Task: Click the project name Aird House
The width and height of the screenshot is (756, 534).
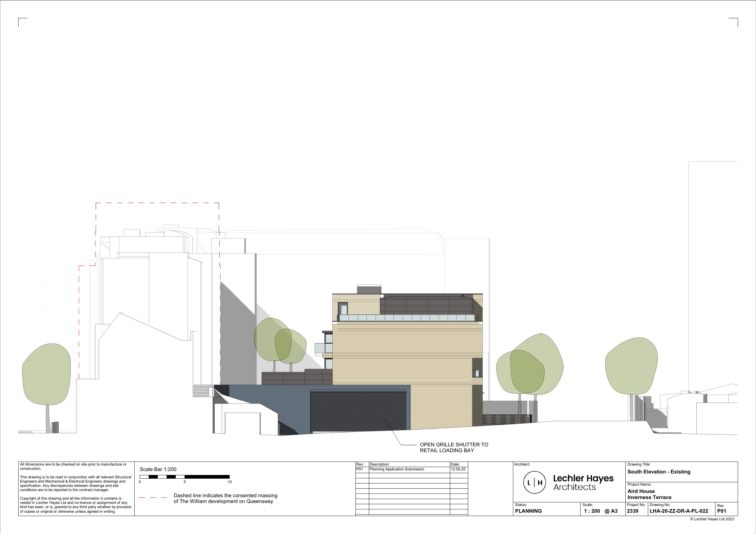Action: click(x=641, y=491)
